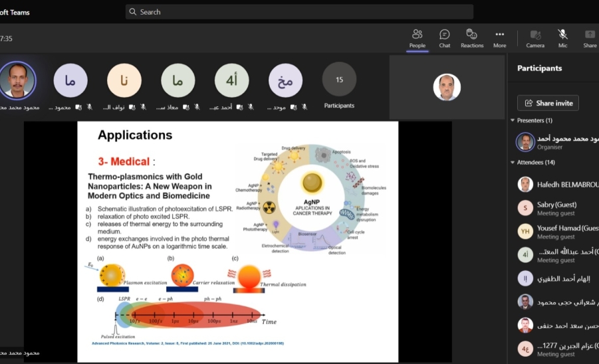Open the More options menu

click(500, 39)
